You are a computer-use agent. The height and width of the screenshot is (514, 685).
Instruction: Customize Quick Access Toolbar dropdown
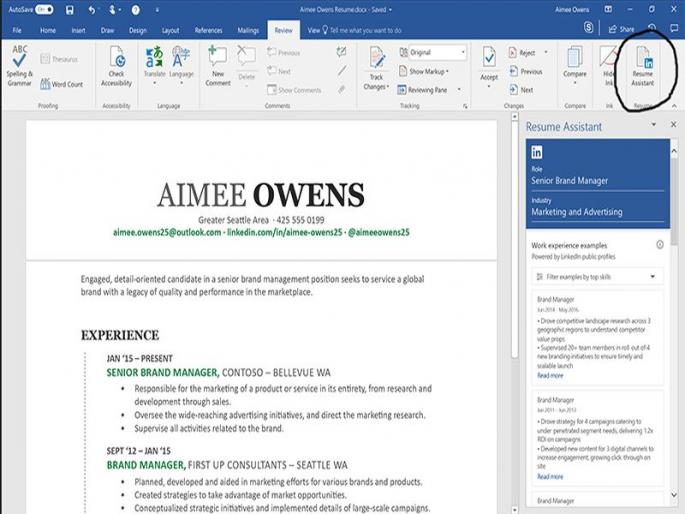pos(157,10)
